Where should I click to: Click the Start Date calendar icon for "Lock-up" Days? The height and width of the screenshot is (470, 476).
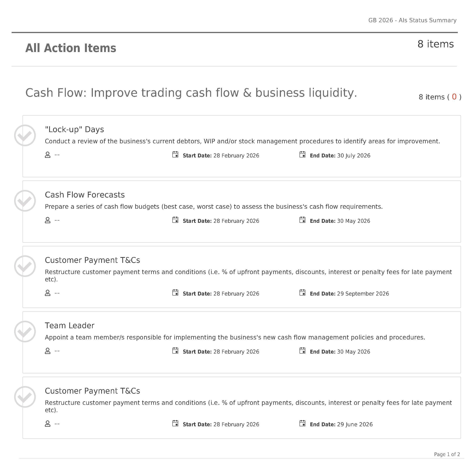(175, 155)
